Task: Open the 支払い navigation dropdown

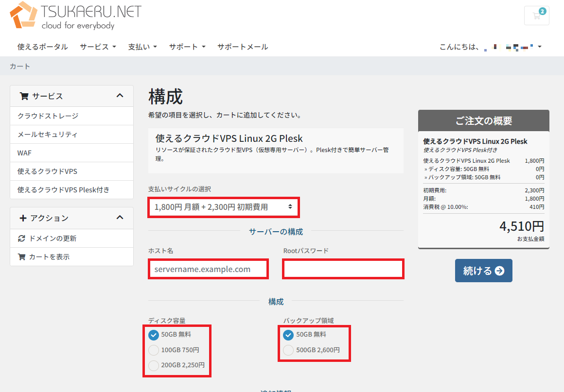Action: click(x=142, y=47)
